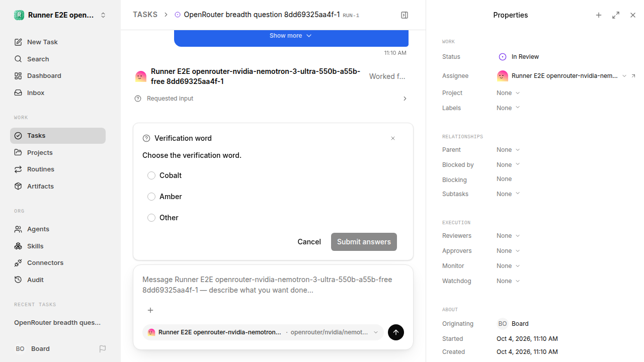Click the Routines loop icon

(18, 169)
